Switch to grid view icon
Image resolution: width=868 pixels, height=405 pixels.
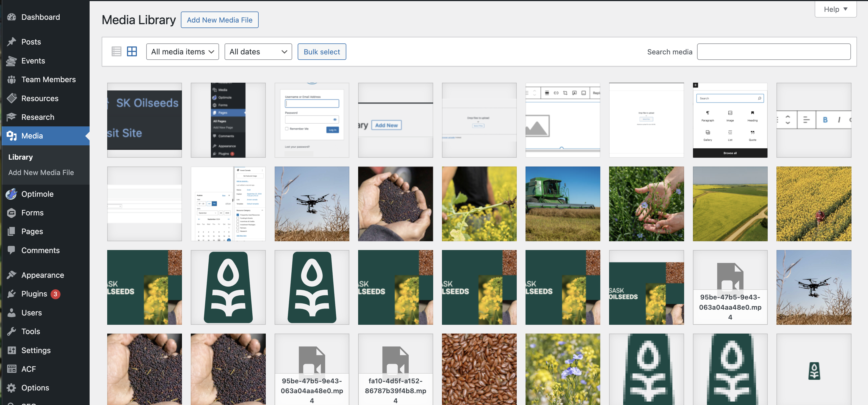coord(132,52)
